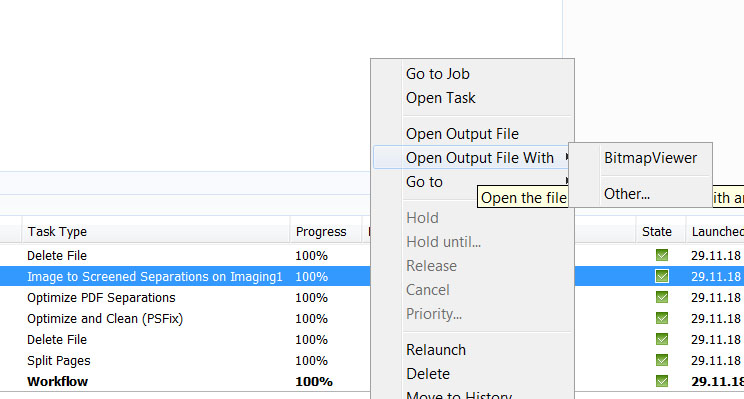The height and width of the screenshot is (399, 744).
Task: Choose Open Output File menu entry
Action: [x=462, y=134]
